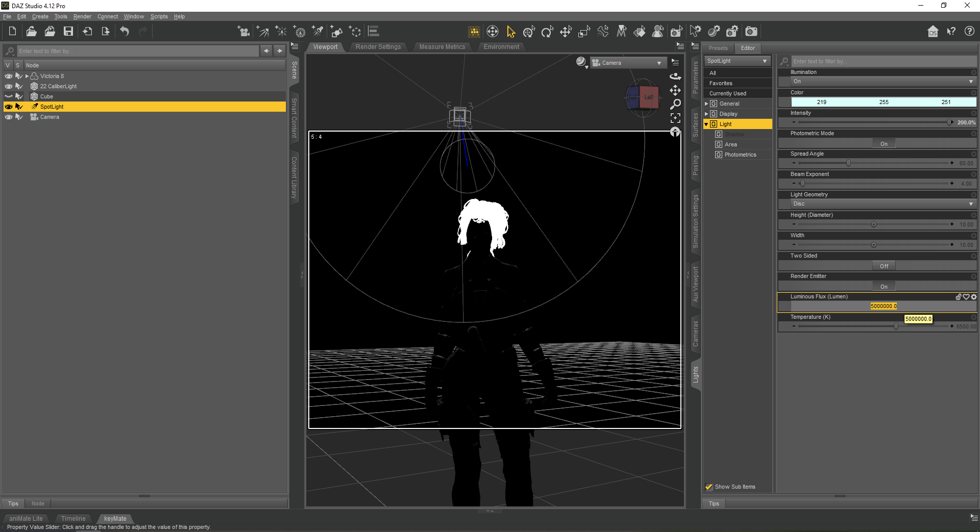Select the Scale tool
The height and width of the screenshot is (532, 980).
584,32
